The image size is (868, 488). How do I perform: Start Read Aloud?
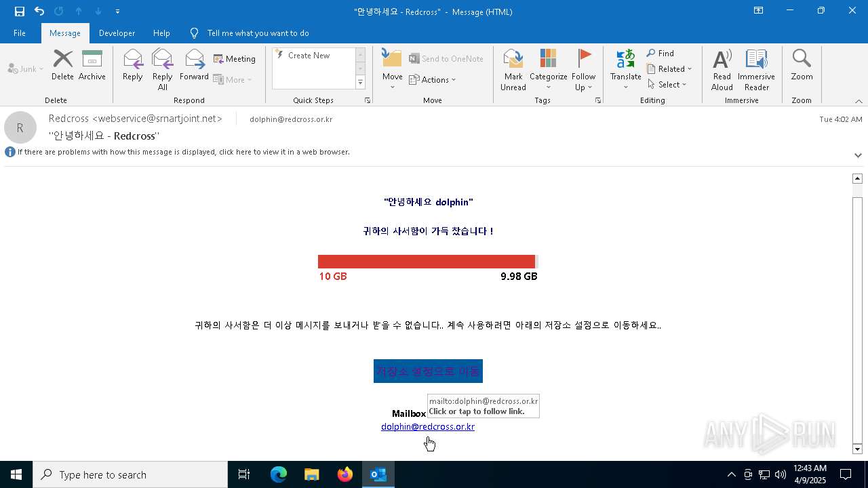click(722, 70)
